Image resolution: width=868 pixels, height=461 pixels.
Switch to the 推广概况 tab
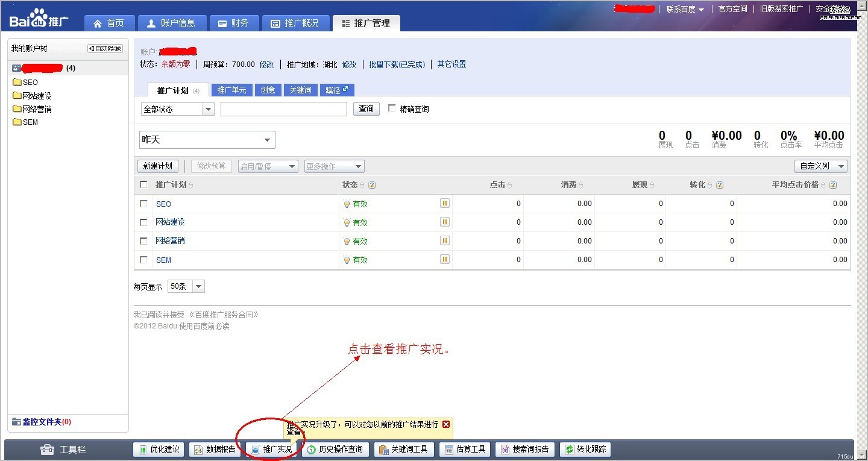click(297, 23)
